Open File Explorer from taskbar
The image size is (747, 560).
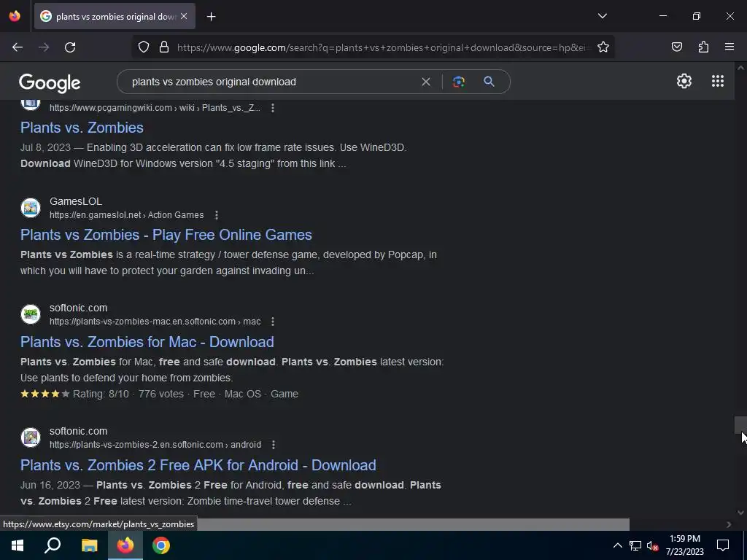point(89,545)
